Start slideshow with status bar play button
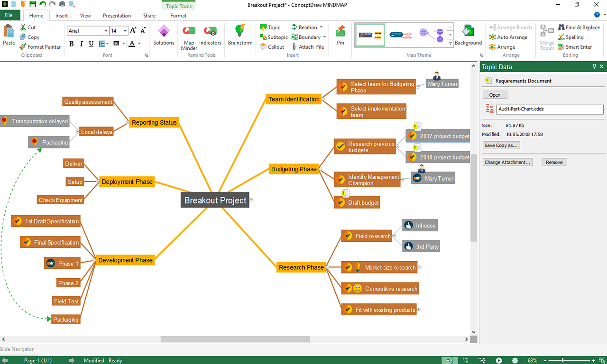 [499, 361]
